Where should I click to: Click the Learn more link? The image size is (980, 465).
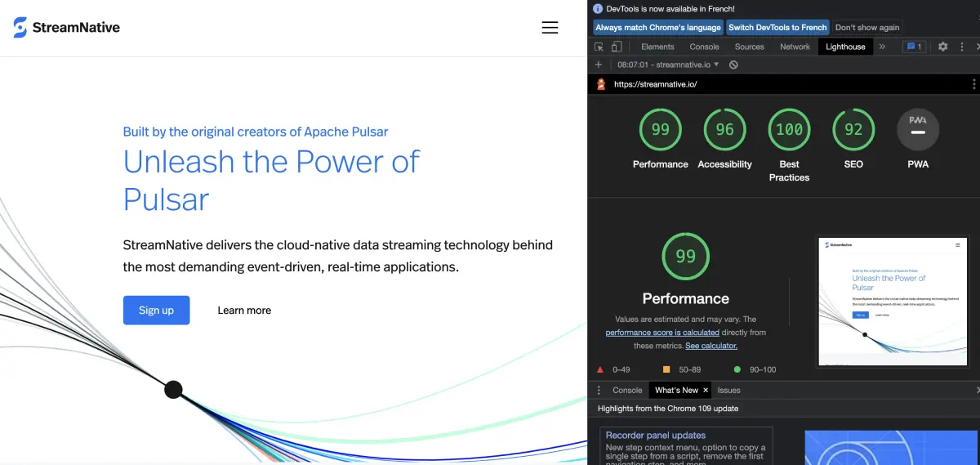click(244, 310)
